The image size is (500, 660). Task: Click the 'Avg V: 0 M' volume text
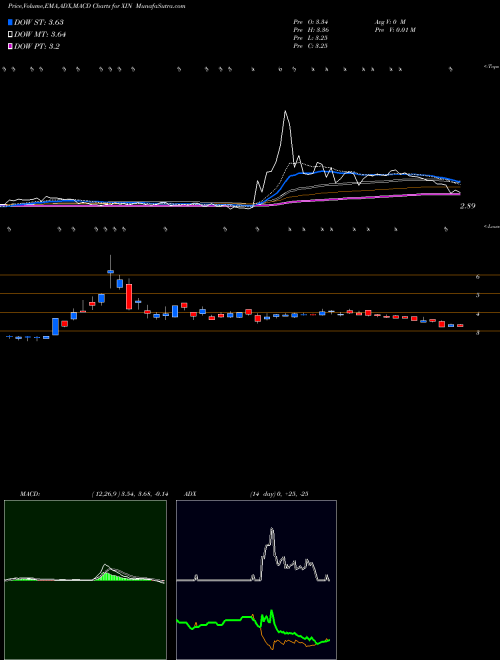[x=389, y=21]
